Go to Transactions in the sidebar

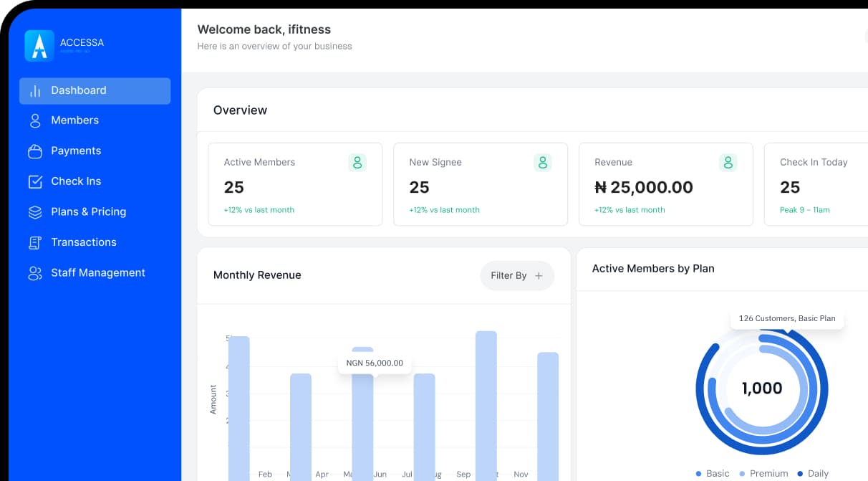pyautogui.click(x=83, y=242)
